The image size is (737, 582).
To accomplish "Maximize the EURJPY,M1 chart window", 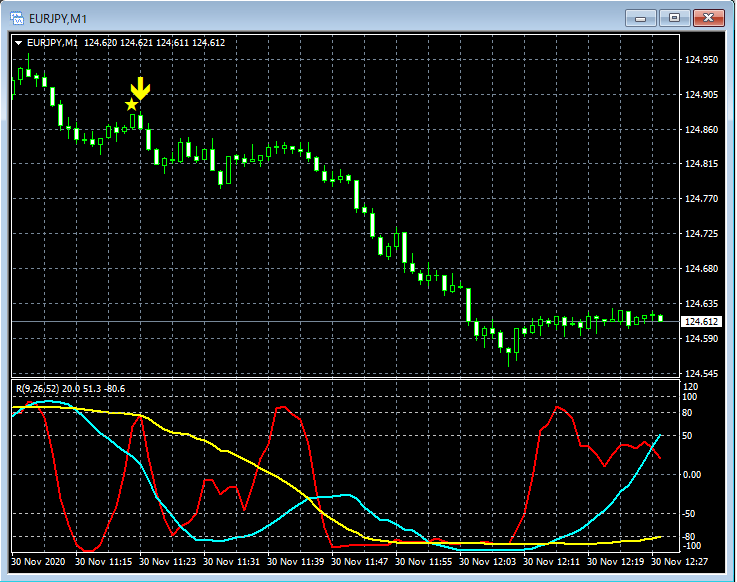I will 675,17.
